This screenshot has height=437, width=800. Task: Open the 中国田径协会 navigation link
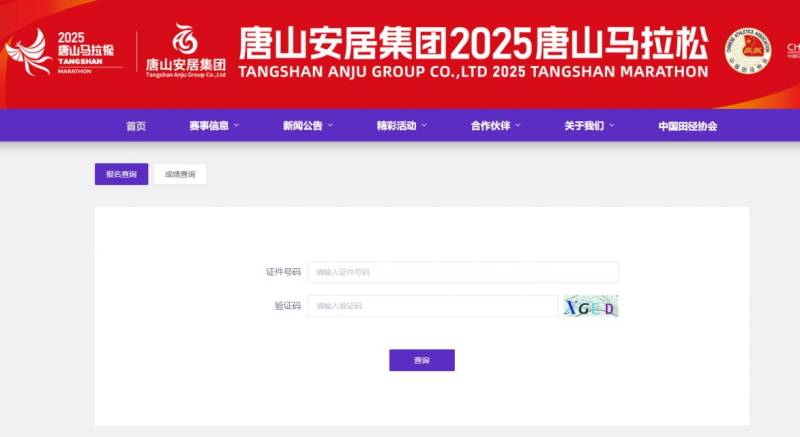(687, 126)
